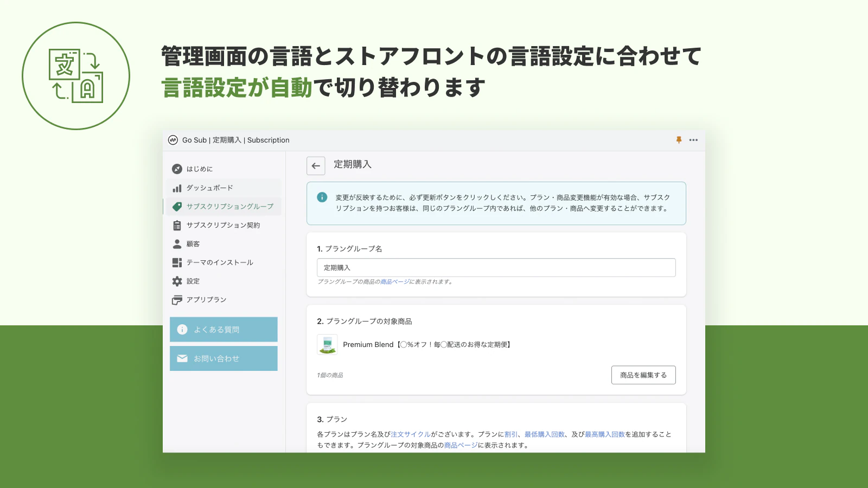Follow the 割引 link
Image resolution: width=868 pixels, height=488 pixels.
[511, 434]
